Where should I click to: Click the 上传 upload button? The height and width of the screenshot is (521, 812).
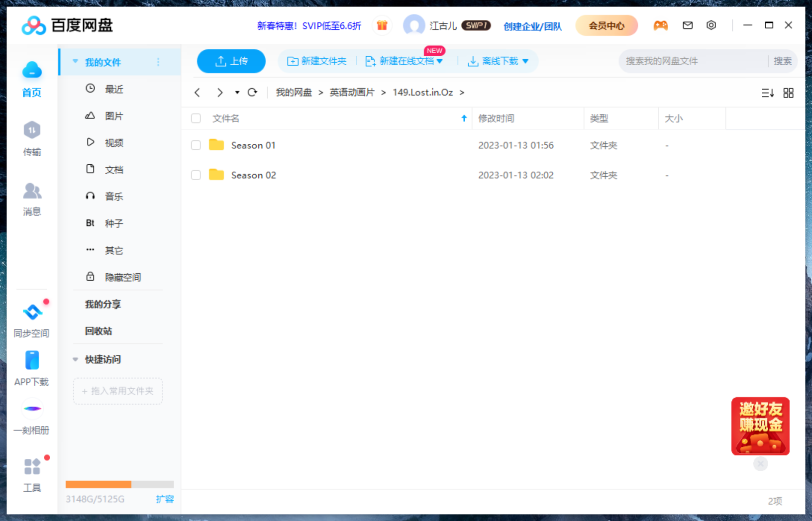[x=231, y=61]
